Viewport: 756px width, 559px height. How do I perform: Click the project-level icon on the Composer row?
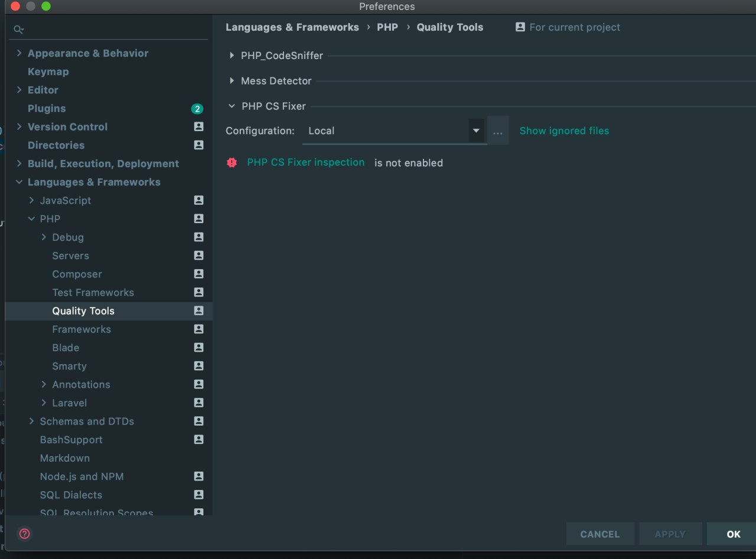[x=199, y=274]
